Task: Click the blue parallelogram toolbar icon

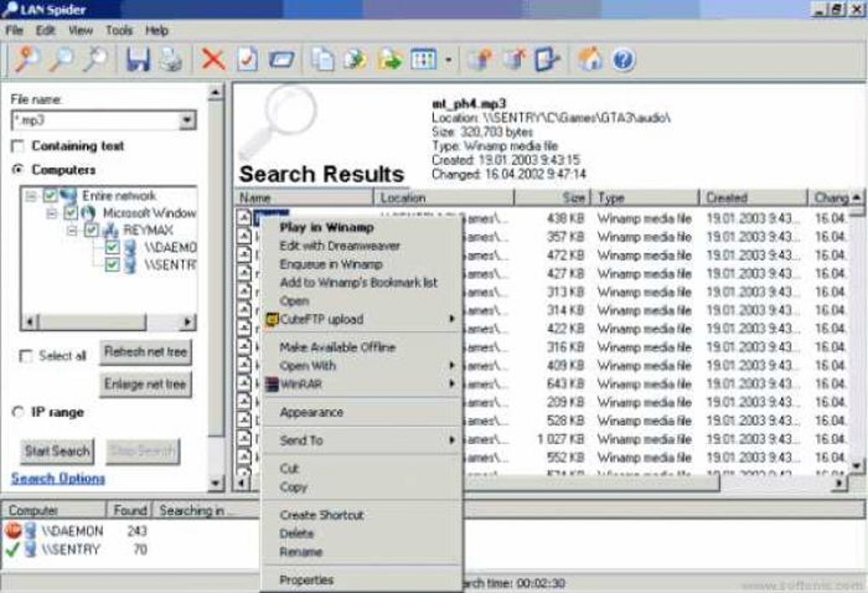Action: click(281, 60)
